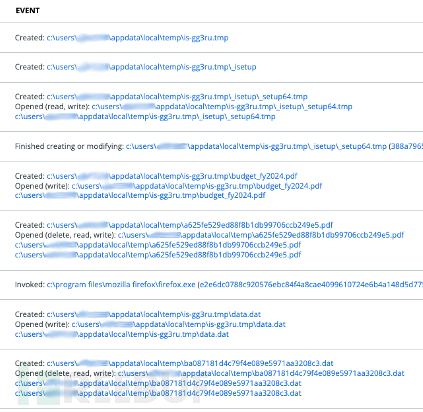Select the last is-gg3ru.tmp\data.dat path line
The image size is (423, 412).
(x=122, y=334)
